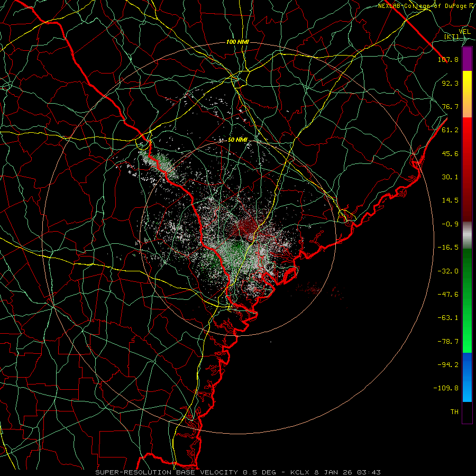
Task: Click the blue segment of the color bar
Action: click(x=467, y=377)
